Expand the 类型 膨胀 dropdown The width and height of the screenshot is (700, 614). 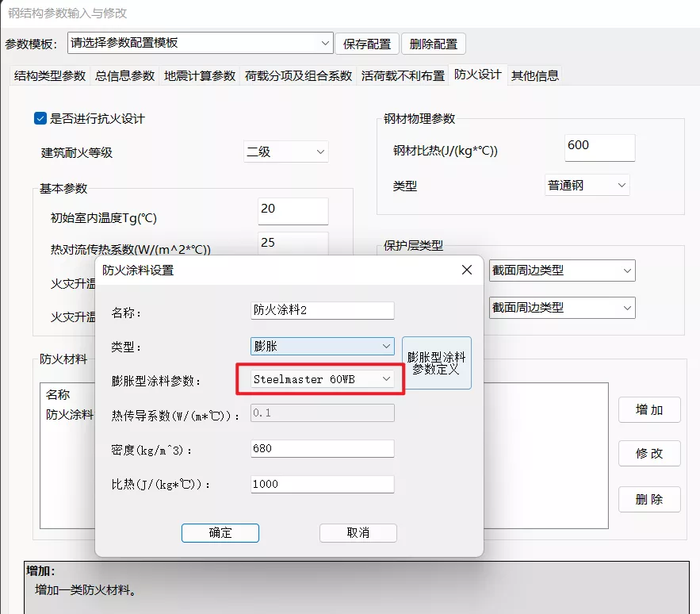322,346
